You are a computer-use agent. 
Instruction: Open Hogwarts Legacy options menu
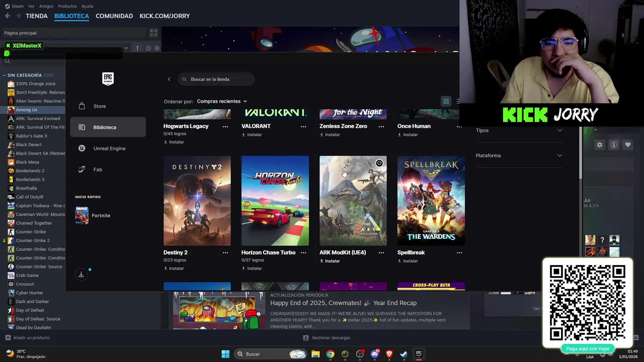[x=225, y=126]
